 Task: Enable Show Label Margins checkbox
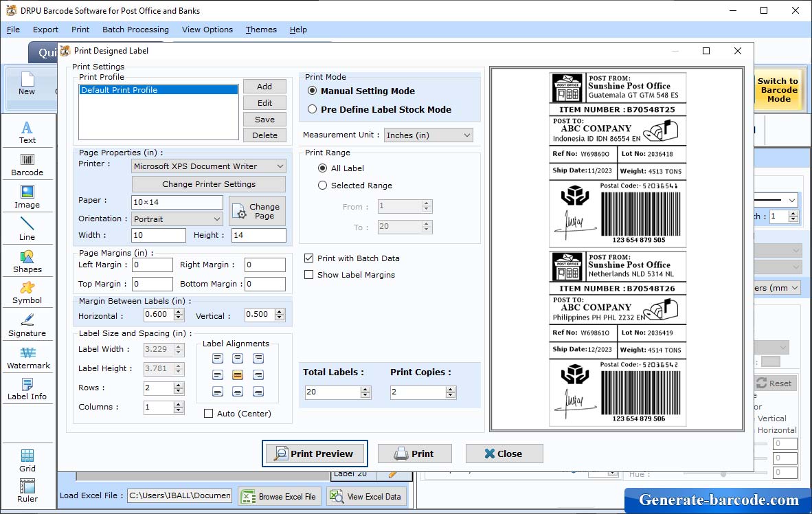(x=308, y=275)
